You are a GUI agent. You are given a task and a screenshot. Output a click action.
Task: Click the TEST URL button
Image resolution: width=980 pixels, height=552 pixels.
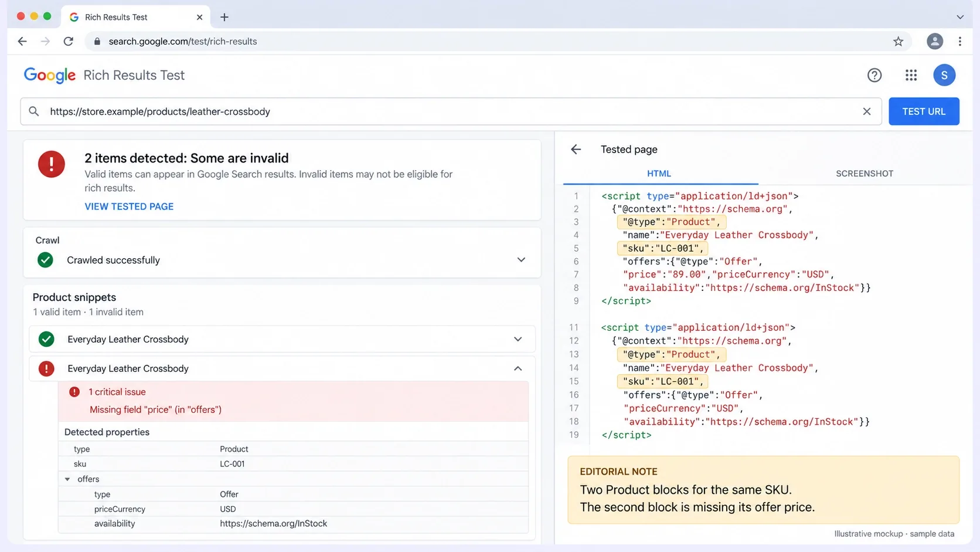924,111
